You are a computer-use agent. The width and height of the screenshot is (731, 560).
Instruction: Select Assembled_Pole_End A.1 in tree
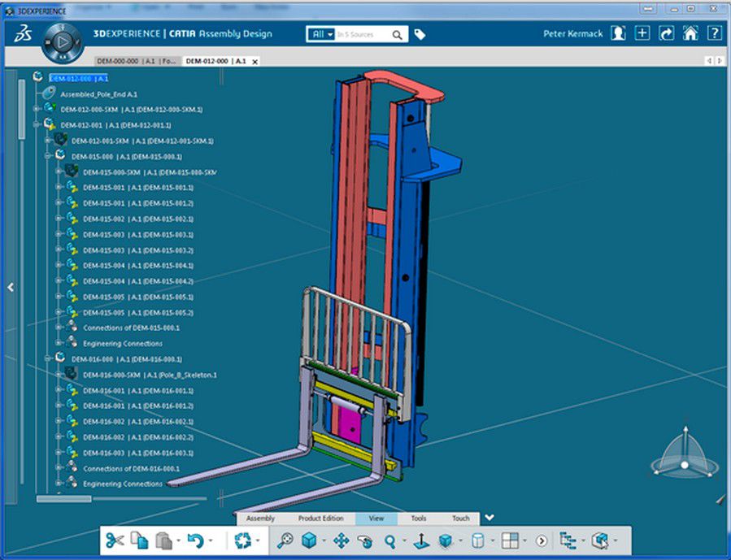click(99, 94)
